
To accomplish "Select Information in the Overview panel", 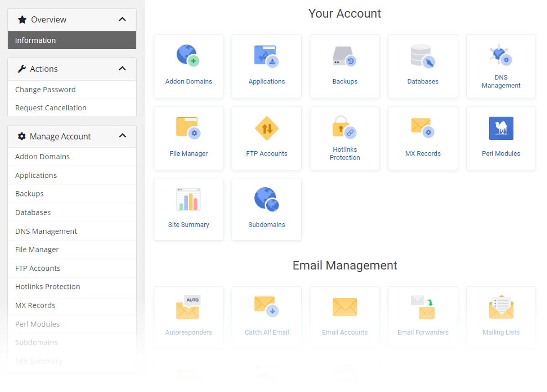I will pos(72,40).
